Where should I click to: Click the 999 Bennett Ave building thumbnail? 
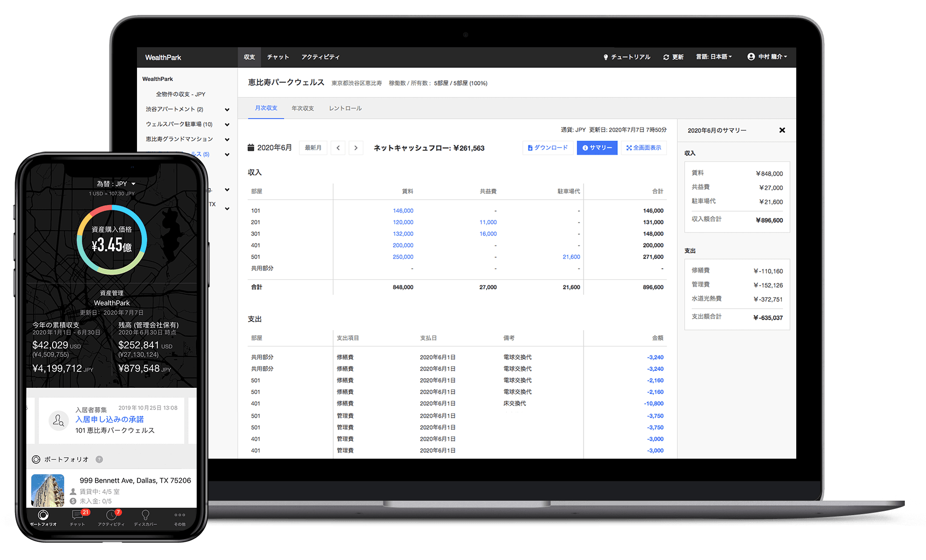click(x=48, y=491)
